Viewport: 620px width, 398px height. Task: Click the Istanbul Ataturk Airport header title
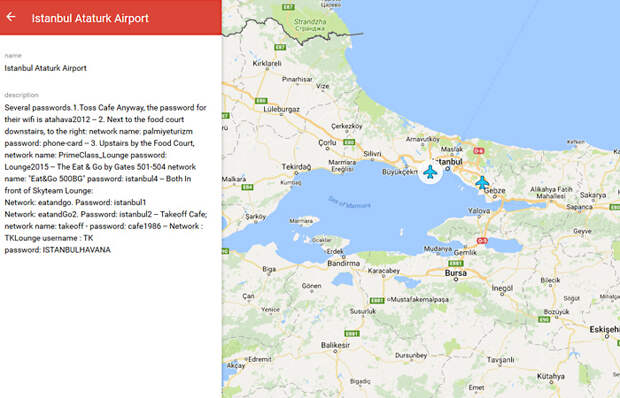pyautogui.click(x=90, y=18)
